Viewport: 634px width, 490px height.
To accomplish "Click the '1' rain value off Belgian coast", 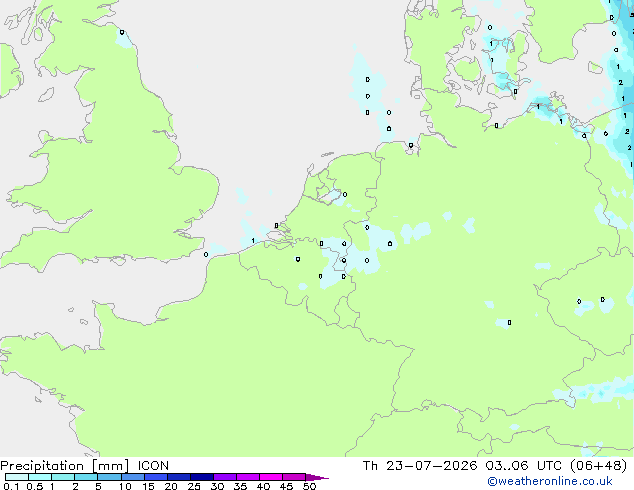I will (x=253, y=241).
